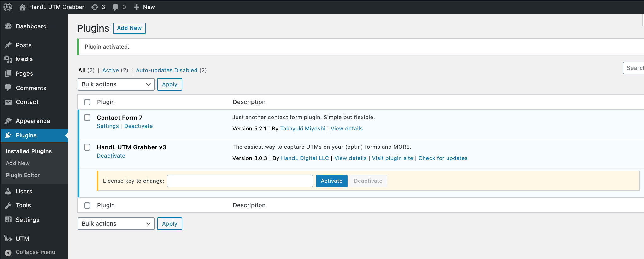644x259 pixels.
Task: Toggle the select-all checkbox in table header
Action: pyautogui.click(x=87, y=102)
